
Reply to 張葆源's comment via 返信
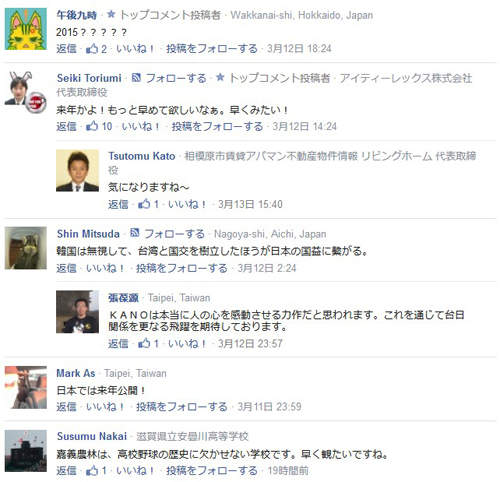click(118, 343)
